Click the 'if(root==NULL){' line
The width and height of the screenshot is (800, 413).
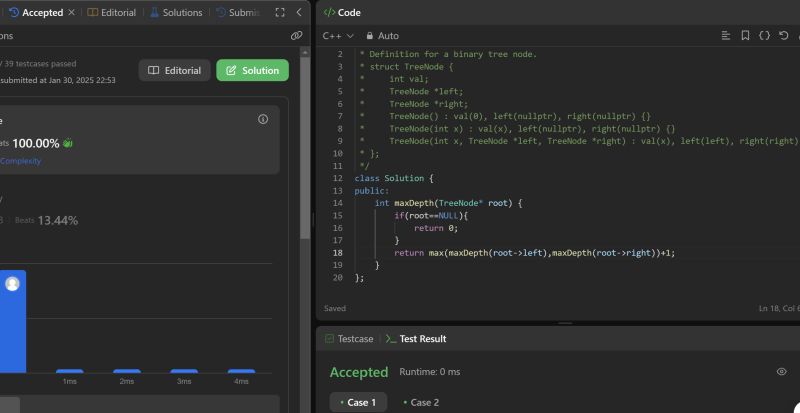pos(431,215)
